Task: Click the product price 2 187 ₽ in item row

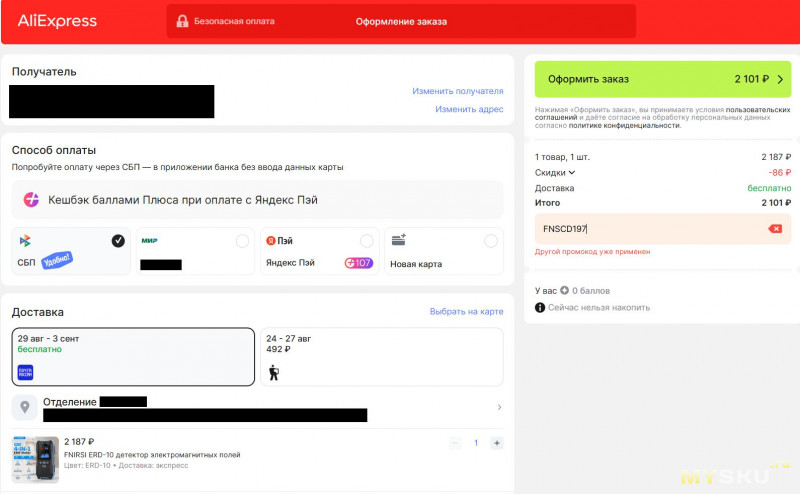Action: (x=79, y=441)
